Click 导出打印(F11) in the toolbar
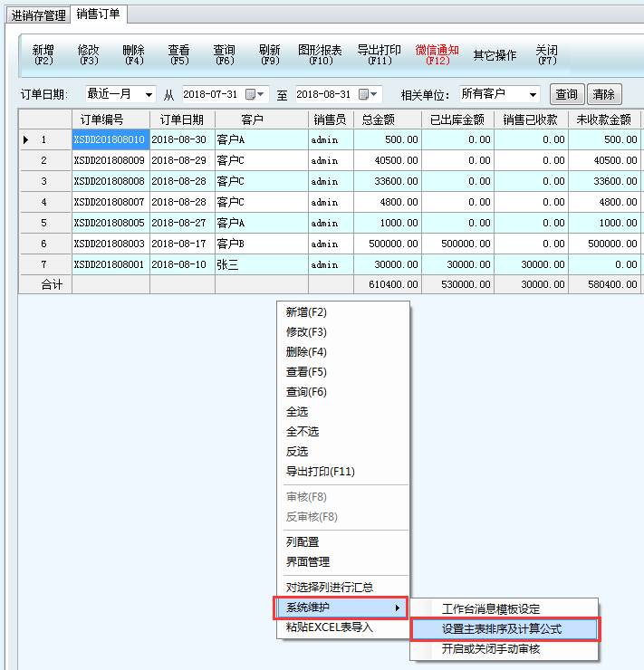 pyautogui.click(x=379, y=55)
